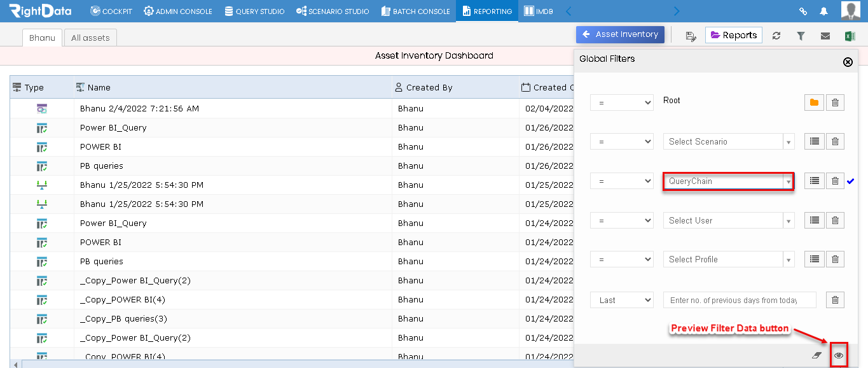Viewport: 868px width, 368px height.
Task: Click the Asset Inventory Dashboard title
Action: coord(434,55)
